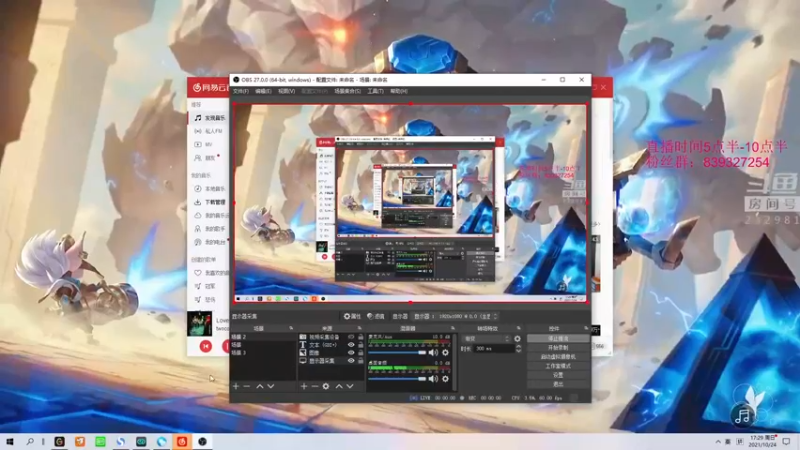Toggle lock on 显示器采集 source
The width and height of the screenshot is (800, 450).
point(360,361)
